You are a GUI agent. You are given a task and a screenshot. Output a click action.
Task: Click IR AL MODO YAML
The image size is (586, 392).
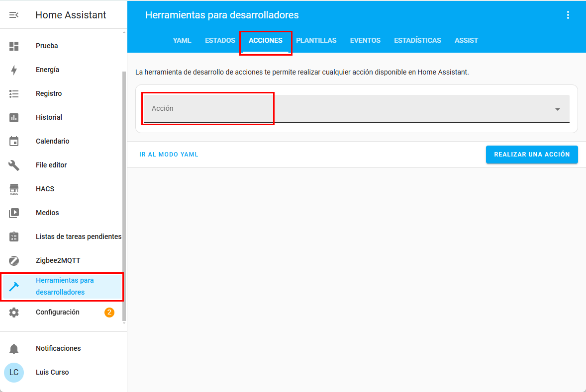coord(169,155)
